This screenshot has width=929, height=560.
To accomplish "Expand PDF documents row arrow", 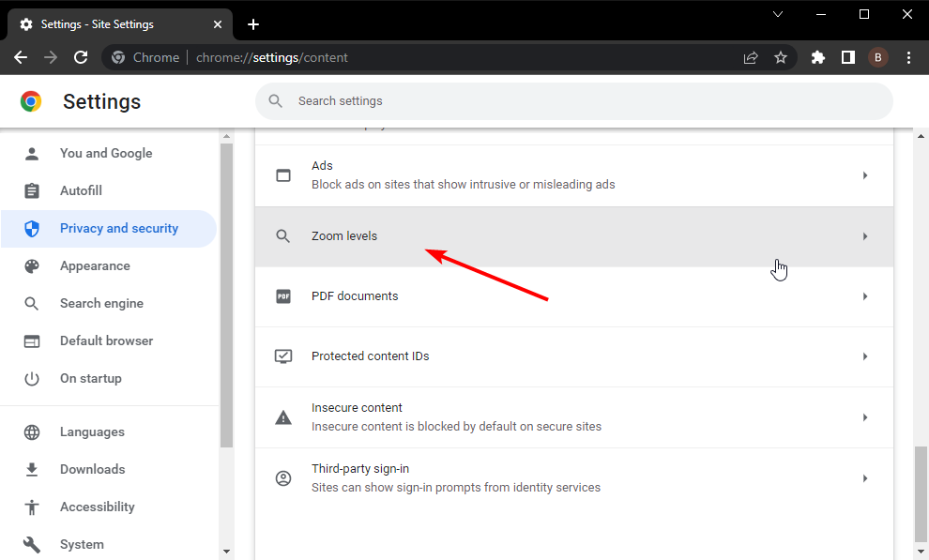I will tap(865, 296).
